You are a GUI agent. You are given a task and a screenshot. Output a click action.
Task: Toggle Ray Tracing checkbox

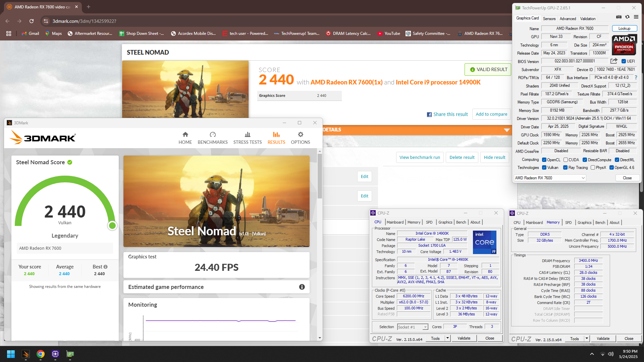[565, 168]
